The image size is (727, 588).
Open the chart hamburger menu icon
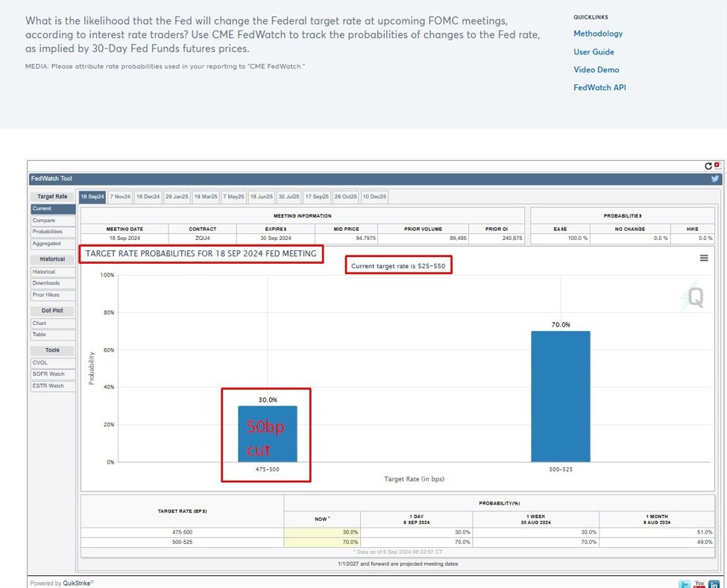point(704,258)
